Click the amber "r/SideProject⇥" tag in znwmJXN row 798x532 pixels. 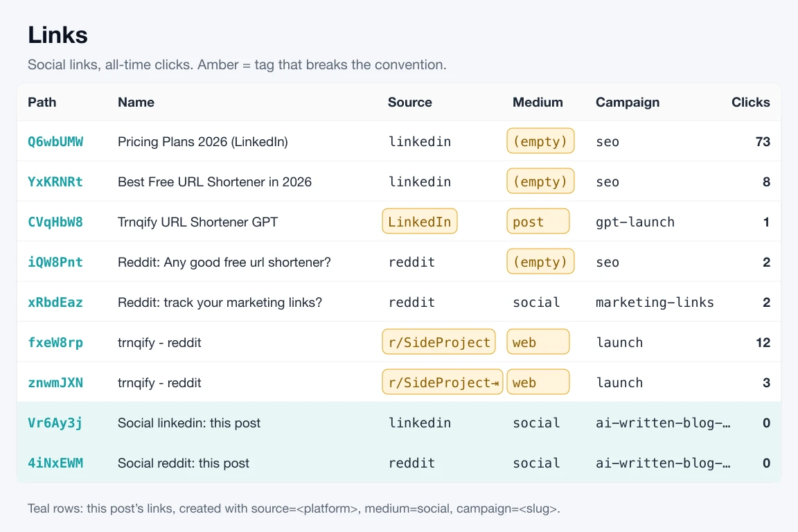coord(442,382)
